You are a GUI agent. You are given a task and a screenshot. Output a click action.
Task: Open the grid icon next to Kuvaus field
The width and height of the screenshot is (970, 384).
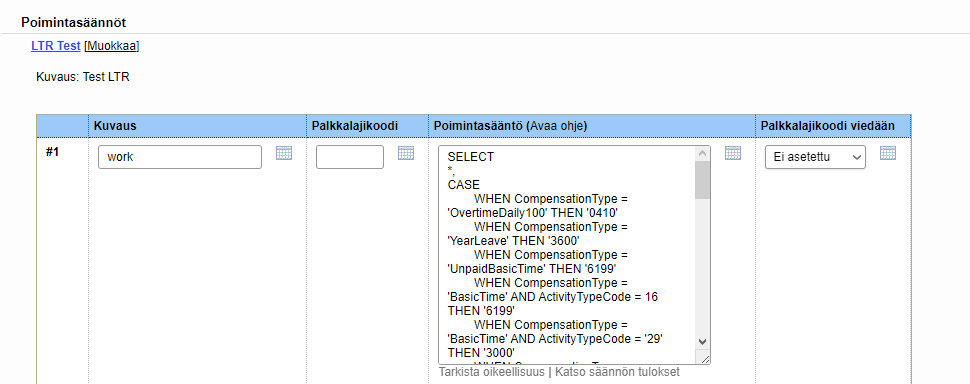(284, 153)
